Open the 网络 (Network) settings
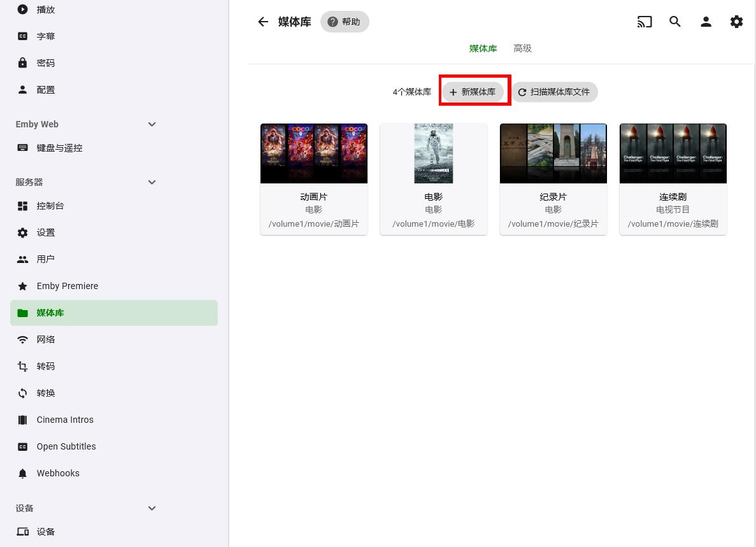The image size is (756, 547). [x=46, y=339]
